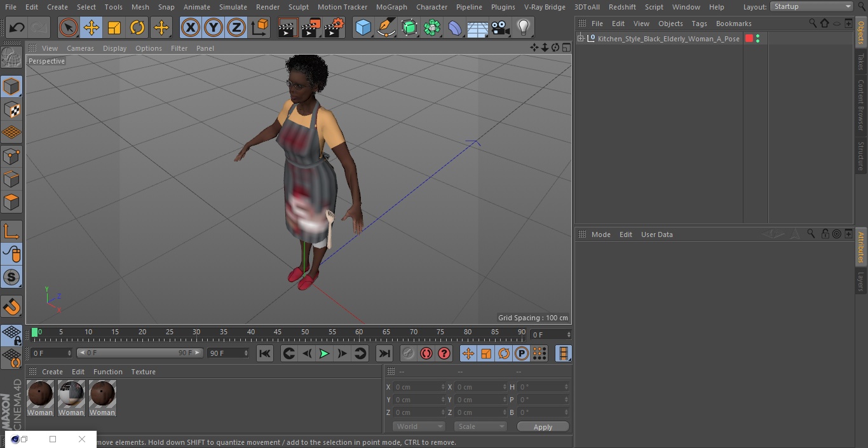Image resolution: width=868 pixels, height=448 pixels.
Task: Expand Kitchen_Style_Black_Elderly_Woman_A_Pose object tree
Action: (x=580, y=39)
